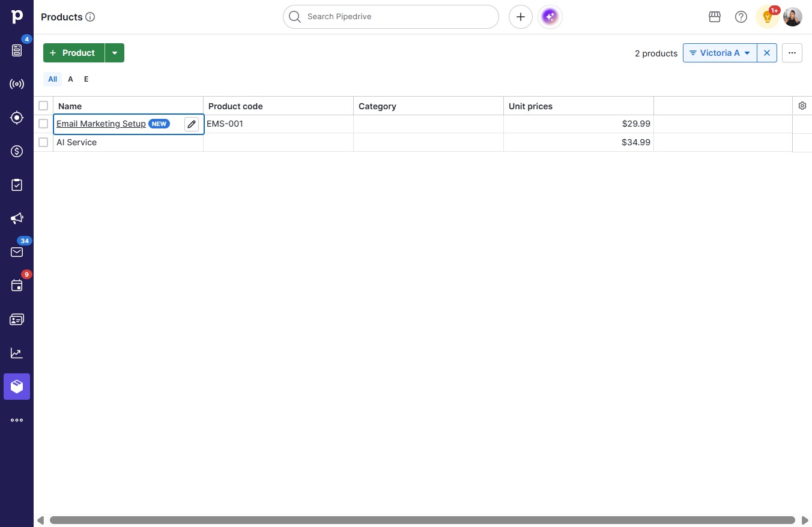The height and width of the screenshot is (527, 812).
Task: Open Deals dollar icon in sidebar
Action: (17, 151)
